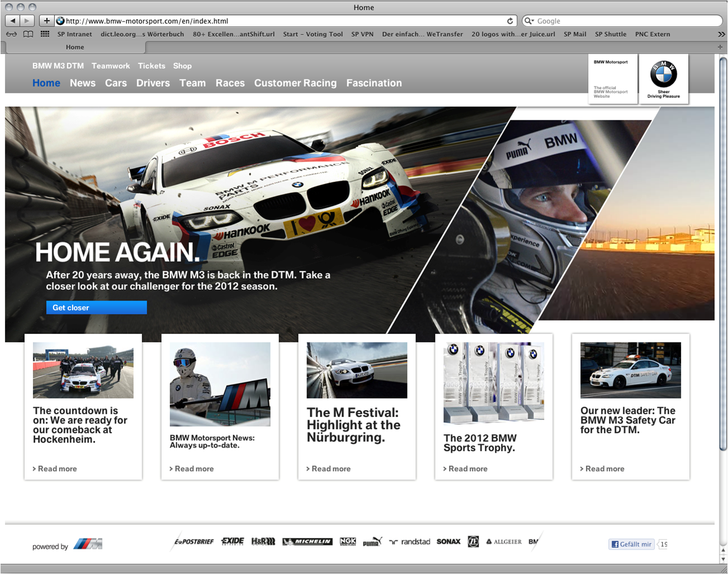Click the BMW M logo in footer
Viewport: 728px width, 574px height.
click(x=88, y=544)
